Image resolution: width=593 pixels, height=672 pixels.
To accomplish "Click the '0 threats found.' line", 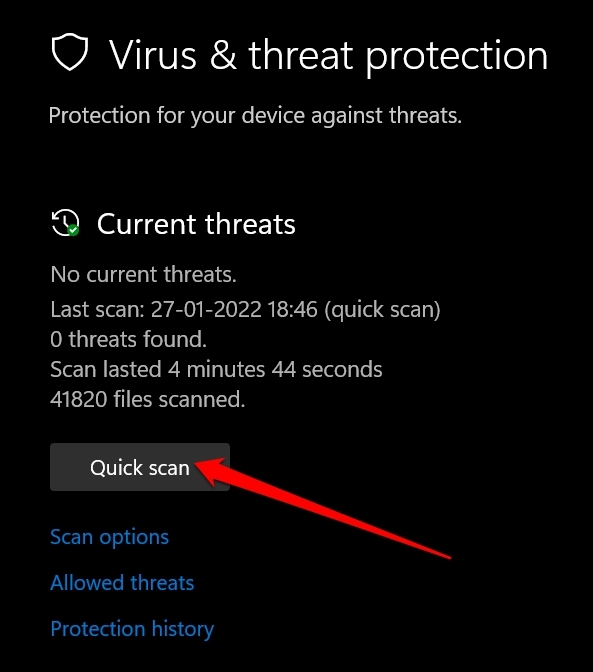I will (129, 339).
